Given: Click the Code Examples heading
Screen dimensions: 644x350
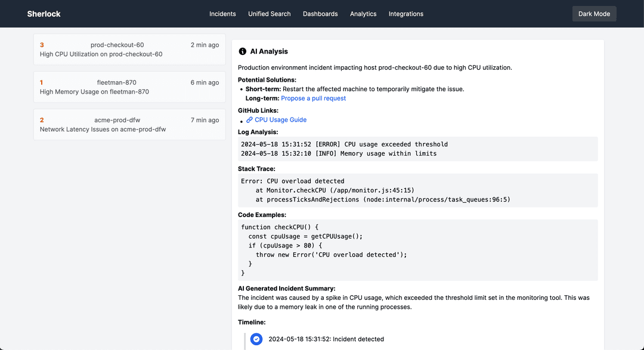Looking at the screenshot, I should (262, 215).
